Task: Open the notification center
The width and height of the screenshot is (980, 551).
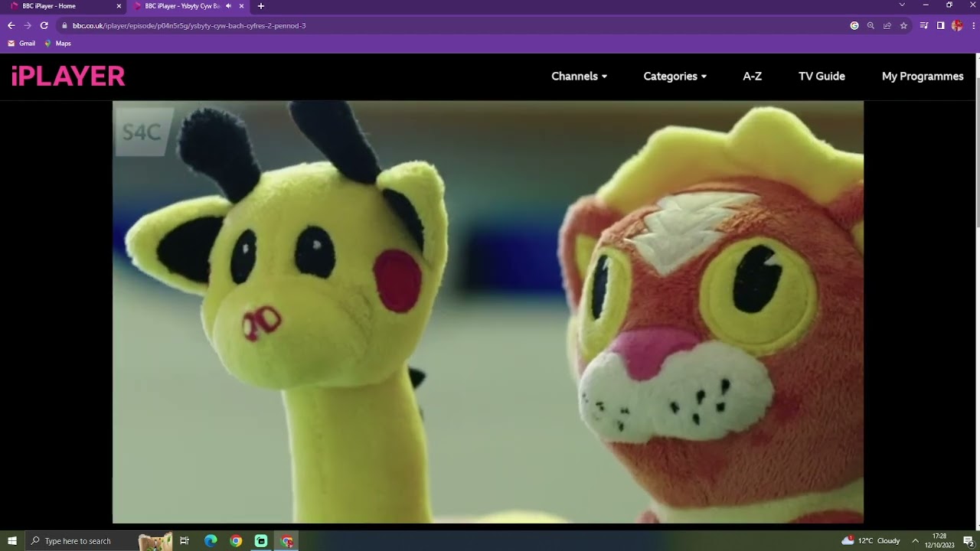Action: (x=968, y=541)
